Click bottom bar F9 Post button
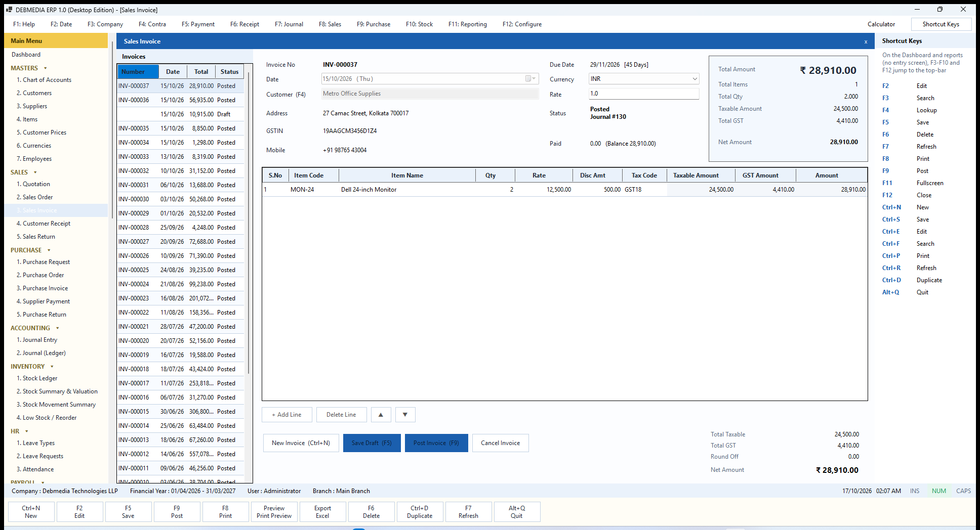This screenshot has height=530, width=980. (177, 512)
